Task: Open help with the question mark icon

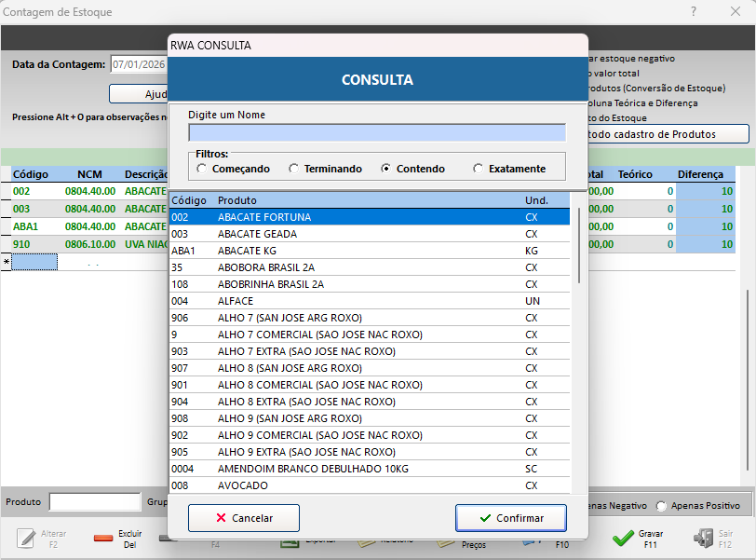Action: (x=693, y=11)
